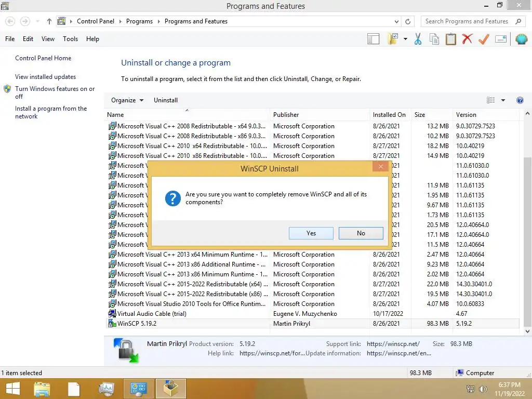Click the red X Delete toolbar icon
The image size is (532, 399).
[x=467, y=39]
